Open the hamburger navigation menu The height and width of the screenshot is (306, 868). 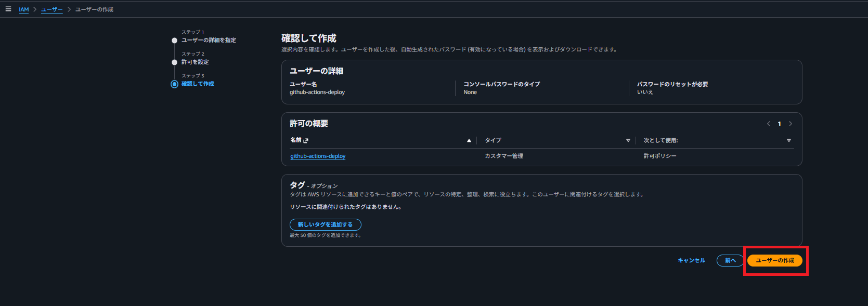(8, 9)
